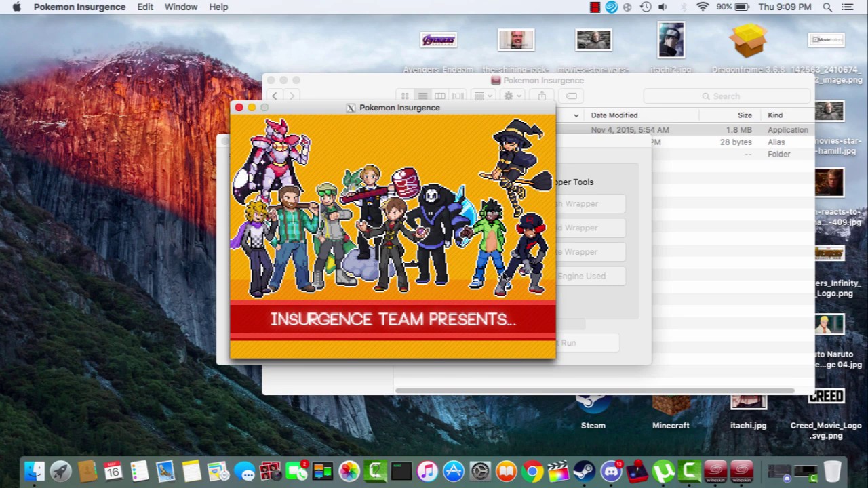Launch Launchpad rocket icon in Dock
Viewport: 868px width, 488px height.
coord(60,471)
